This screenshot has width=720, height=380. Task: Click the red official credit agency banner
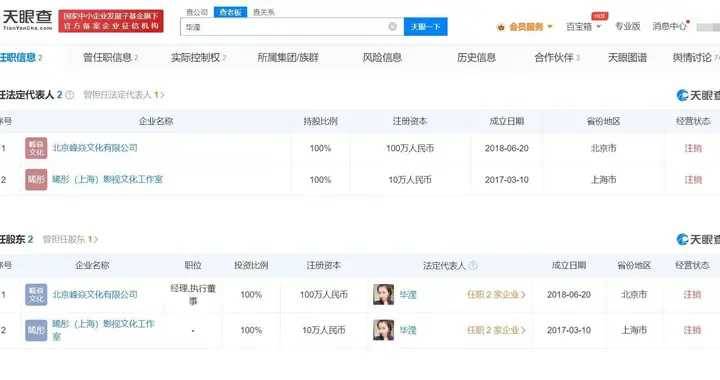tap(111, 21)
